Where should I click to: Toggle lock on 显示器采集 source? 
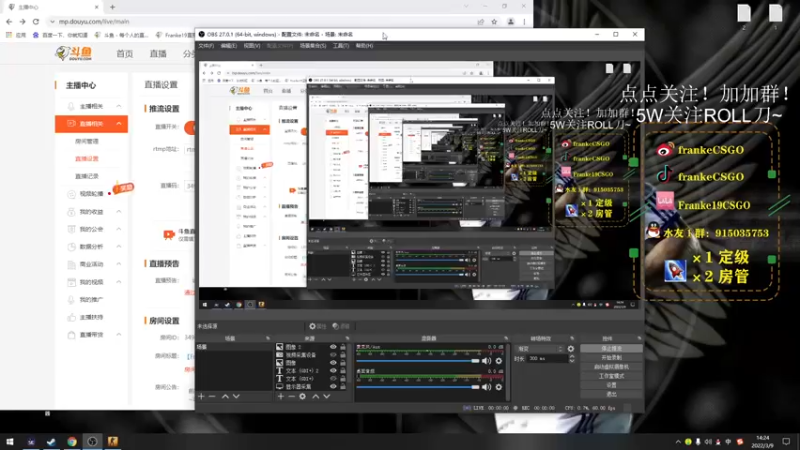[343, 387]
